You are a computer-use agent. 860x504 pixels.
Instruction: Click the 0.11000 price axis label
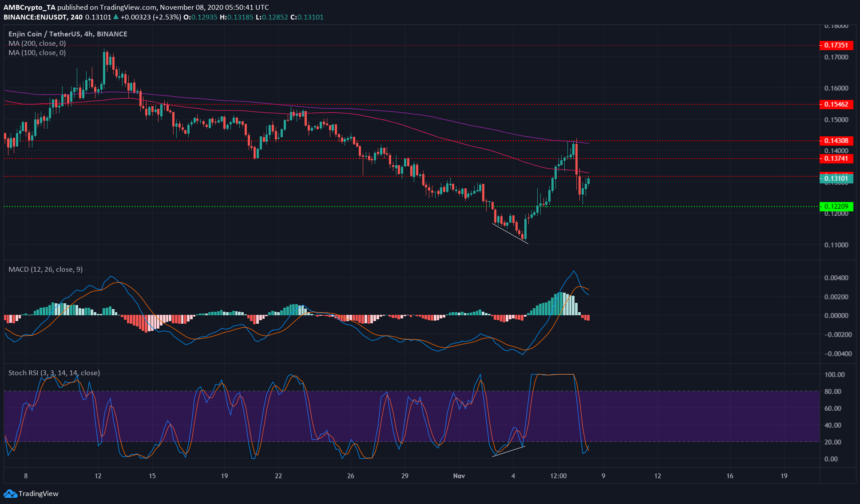click(836, 245)
